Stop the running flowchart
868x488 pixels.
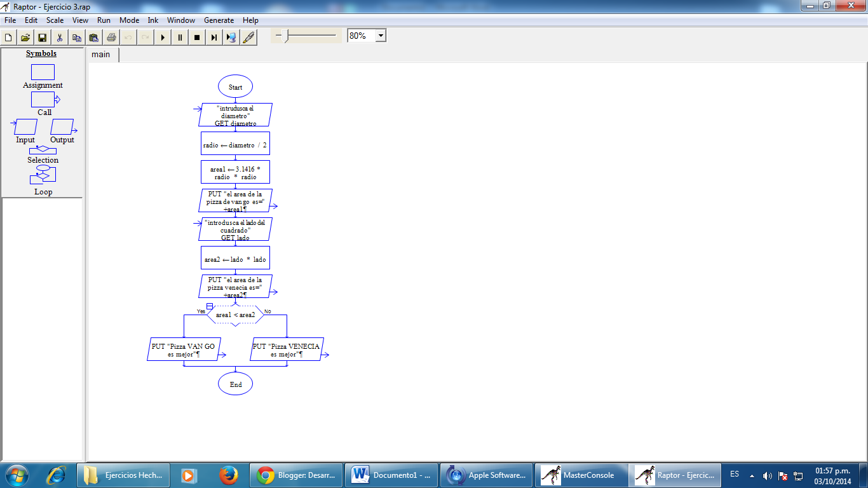click(198, 37)
